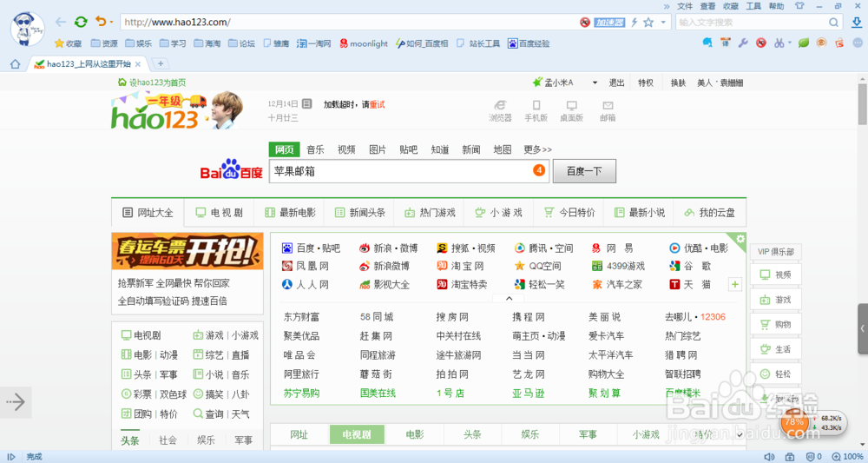Viewport: 868px width, 463px height.
Task: Click the speaker volume icon in status bar
Action: pos(769,457)
